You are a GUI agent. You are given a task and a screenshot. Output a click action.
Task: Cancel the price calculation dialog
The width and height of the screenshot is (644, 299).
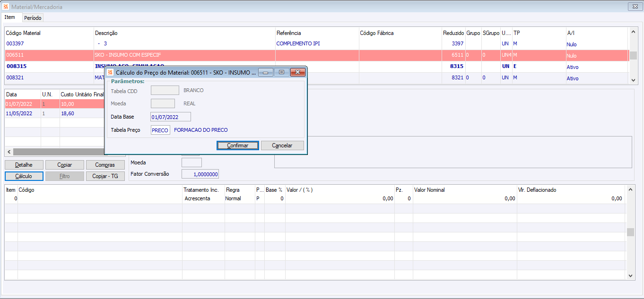click(x=282, y=145)
